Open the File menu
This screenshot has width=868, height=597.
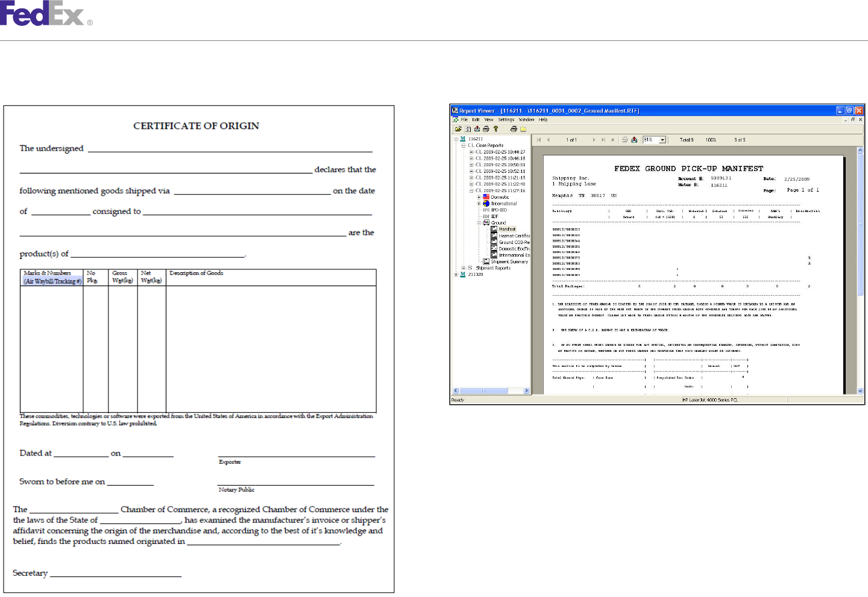tap(464, 119)
